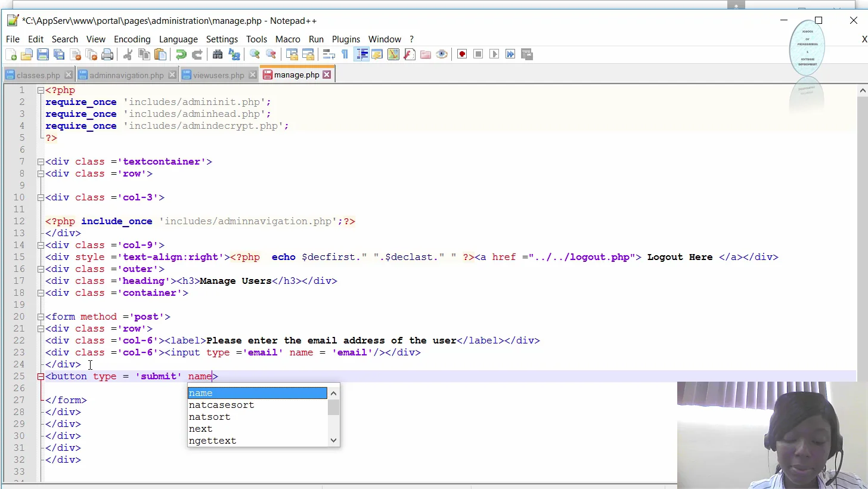Image resolution: width=868 pixels, height=489 pixels.
Task: Collapse the fold marker at line 1
Action: pos(41,90)
